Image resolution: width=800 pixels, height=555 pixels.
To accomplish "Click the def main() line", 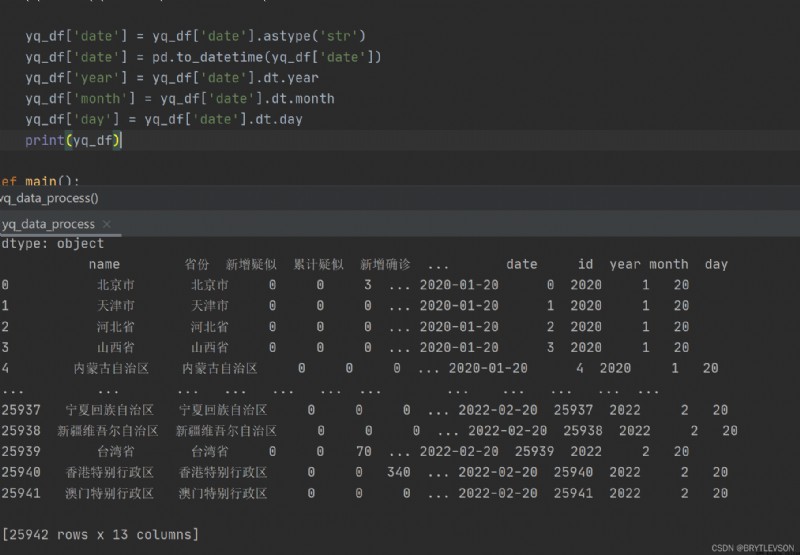I will [x=40, y=181].
